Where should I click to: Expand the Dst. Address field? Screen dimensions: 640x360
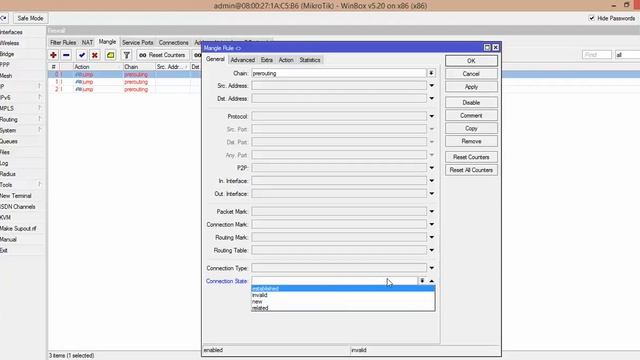[431, 98]
